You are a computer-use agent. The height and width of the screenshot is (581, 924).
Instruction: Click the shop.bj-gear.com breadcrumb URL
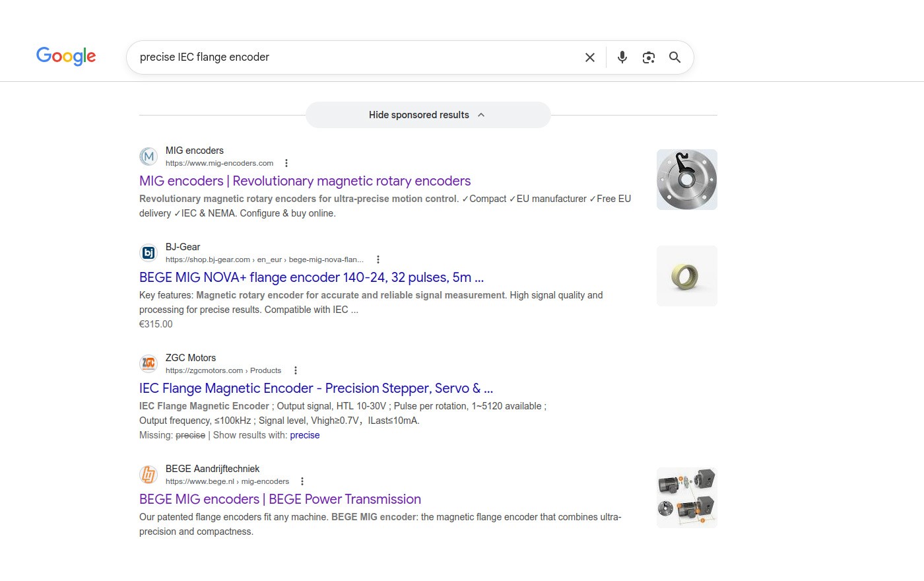(x=265, y=259)
